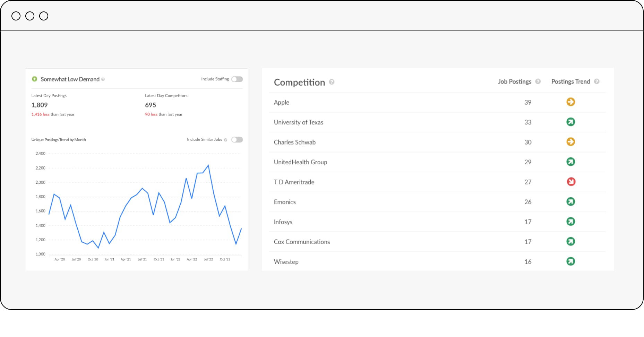Viewport: 644px width, 337px height.
Task: Select the Emonics competitor name
Action: pos(285,202)
